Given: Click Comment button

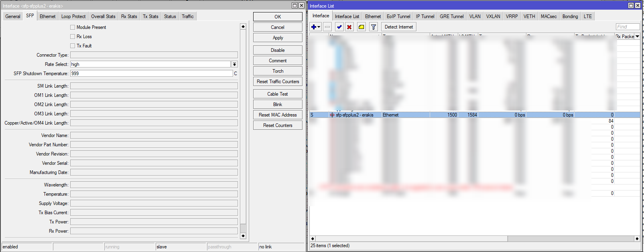Looking at the screenshot, I should click(278, 61).
